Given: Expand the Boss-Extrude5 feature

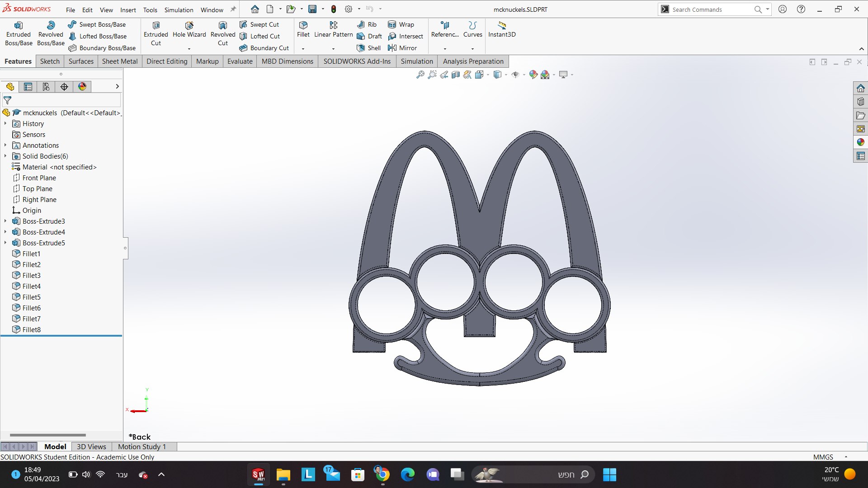Looking at the screenshot, I should pos(5,243).
